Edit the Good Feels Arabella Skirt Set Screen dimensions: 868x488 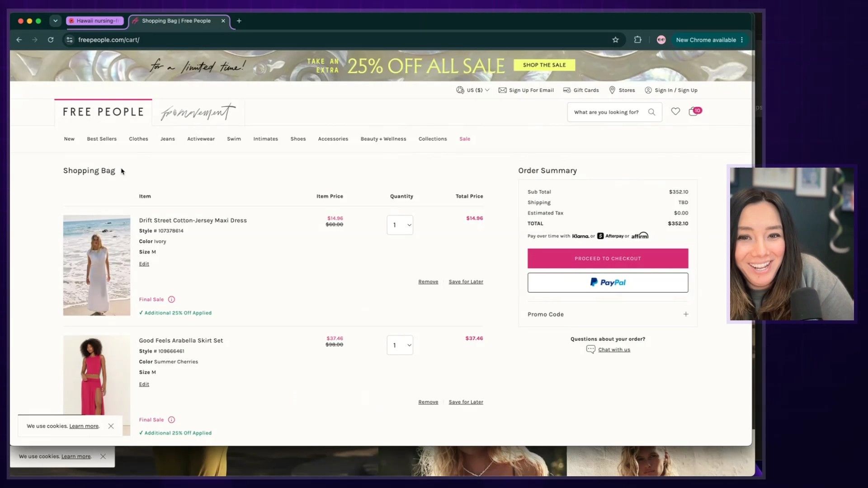click(144, 384)
